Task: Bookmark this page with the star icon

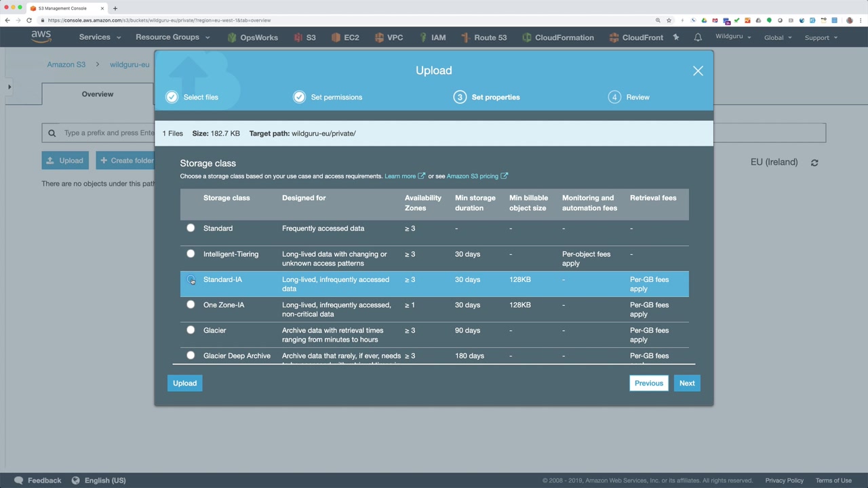Action: [669, 20]
